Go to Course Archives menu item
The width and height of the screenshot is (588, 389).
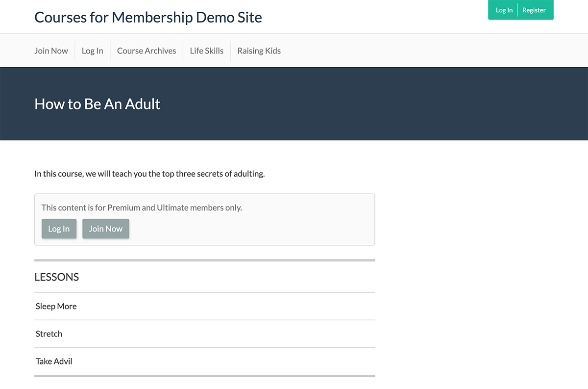coord(147,51)
